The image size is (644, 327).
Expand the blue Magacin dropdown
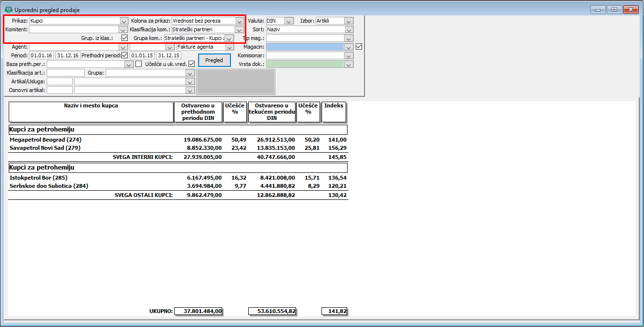[x=349, y=47]
